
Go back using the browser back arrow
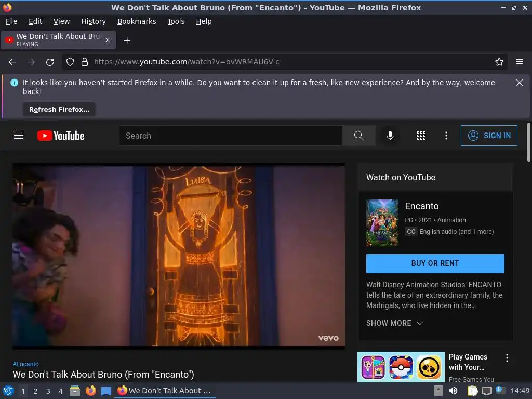click(12, 62)
